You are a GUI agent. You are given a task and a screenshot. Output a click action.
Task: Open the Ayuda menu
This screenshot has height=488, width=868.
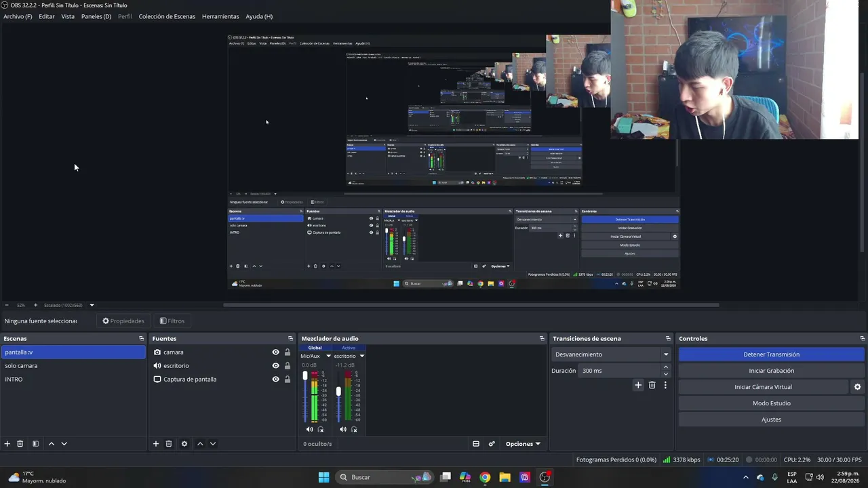click(259, 16)
